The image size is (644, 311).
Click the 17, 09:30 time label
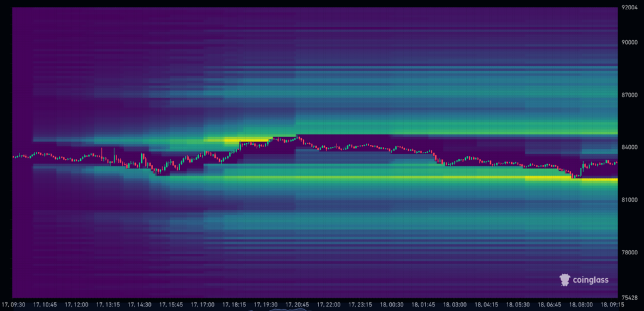tap(14, 305)
